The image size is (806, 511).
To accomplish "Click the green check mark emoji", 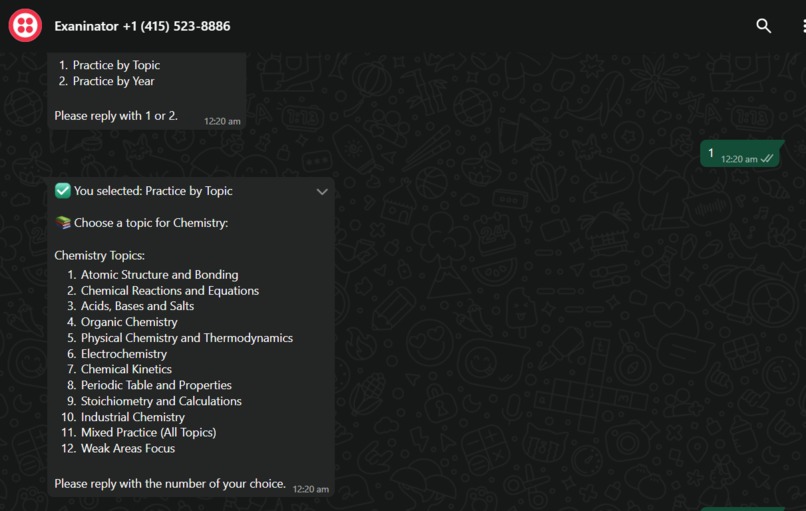I will coord(63,191).
